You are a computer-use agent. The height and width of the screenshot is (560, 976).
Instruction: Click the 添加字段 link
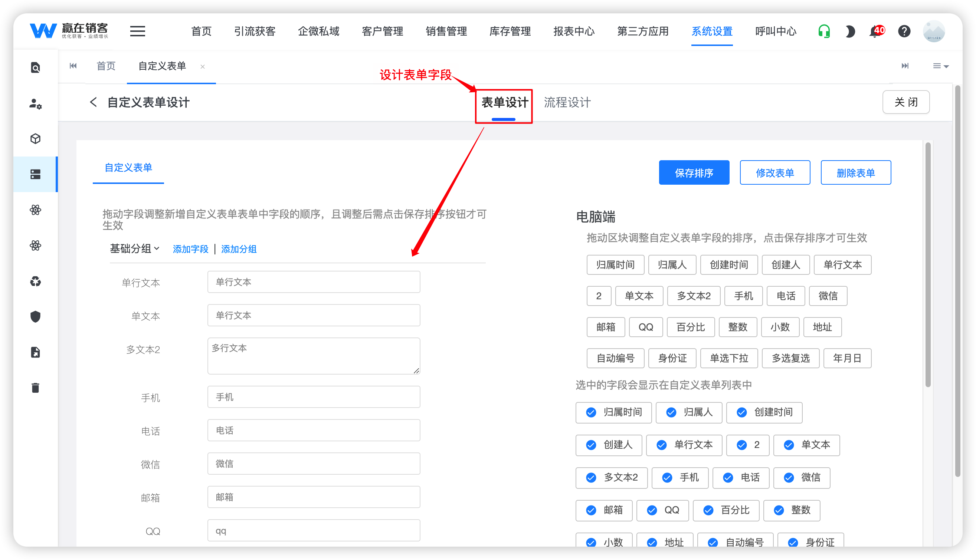pyautogui.click(x=190, y=249)
